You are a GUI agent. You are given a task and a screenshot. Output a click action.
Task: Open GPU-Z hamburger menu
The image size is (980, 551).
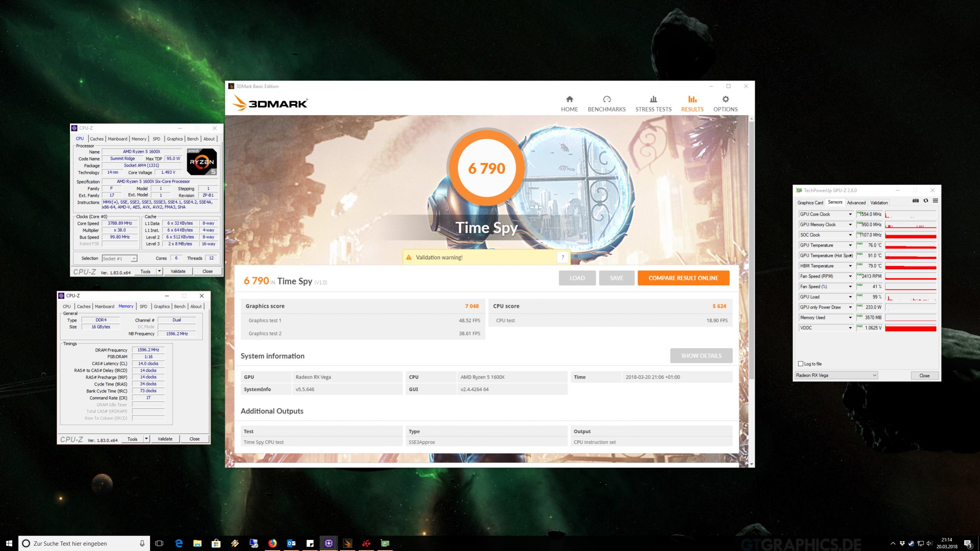935,201
